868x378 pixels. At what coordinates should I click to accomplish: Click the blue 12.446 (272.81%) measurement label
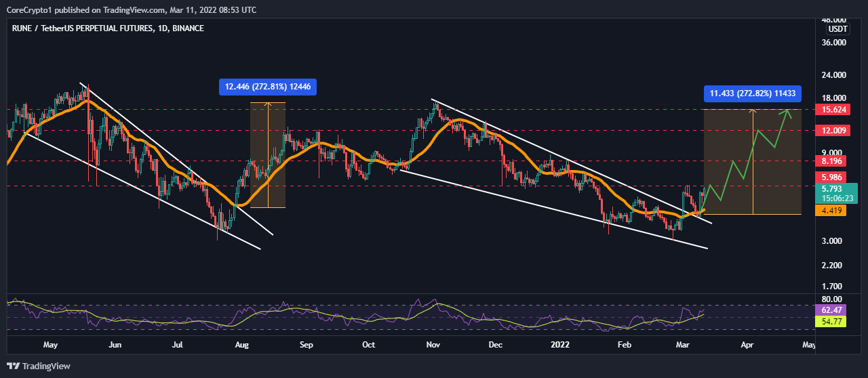[x=268, y=87]
